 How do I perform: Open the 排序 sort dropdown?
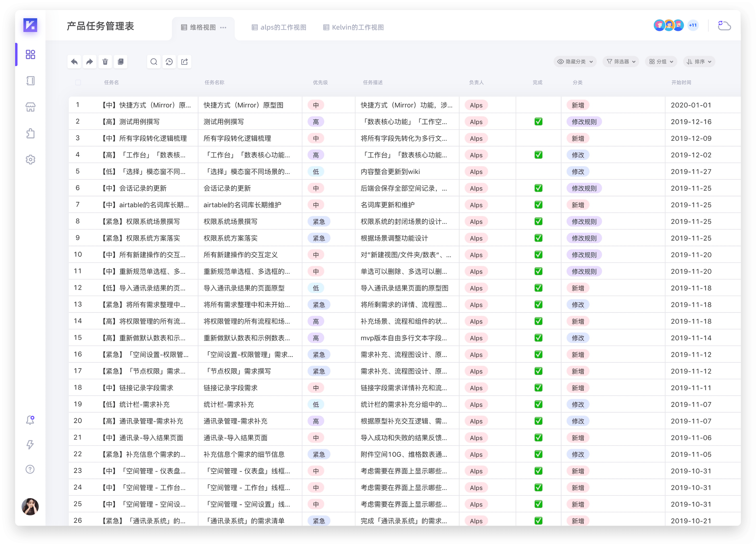tap(699, 62)
